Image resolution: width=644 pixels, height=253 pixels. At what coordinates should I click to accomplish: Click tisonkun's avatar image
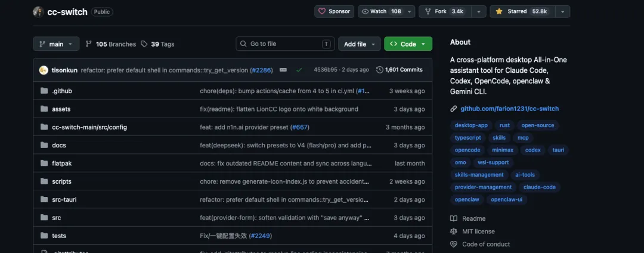tap(44, 70)
